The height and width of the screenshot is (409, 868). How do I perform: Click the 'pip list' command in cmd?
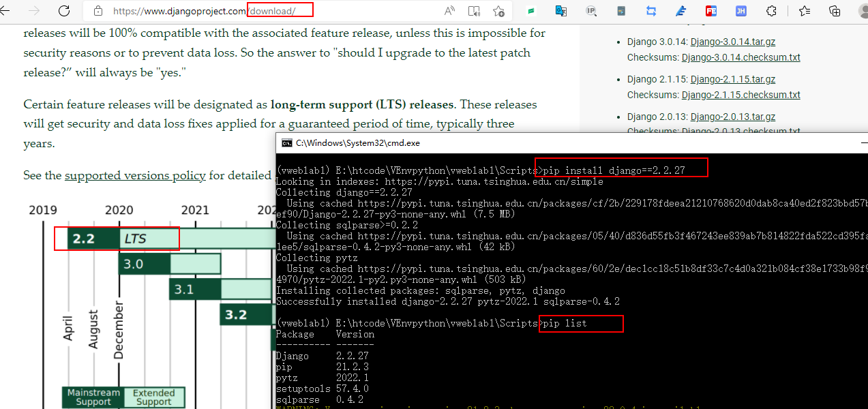coord(564,323)
